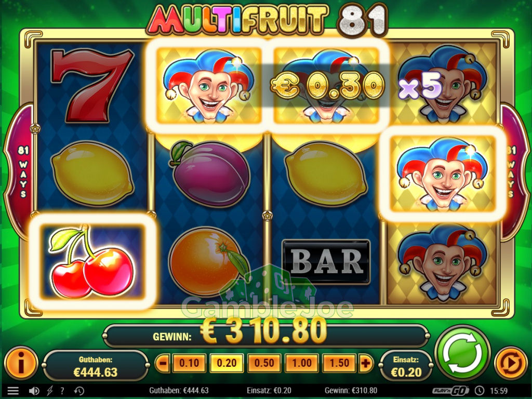Click the Guthaben balance display
The width and height of the screenshot is (532, 399).
[96, 366]
